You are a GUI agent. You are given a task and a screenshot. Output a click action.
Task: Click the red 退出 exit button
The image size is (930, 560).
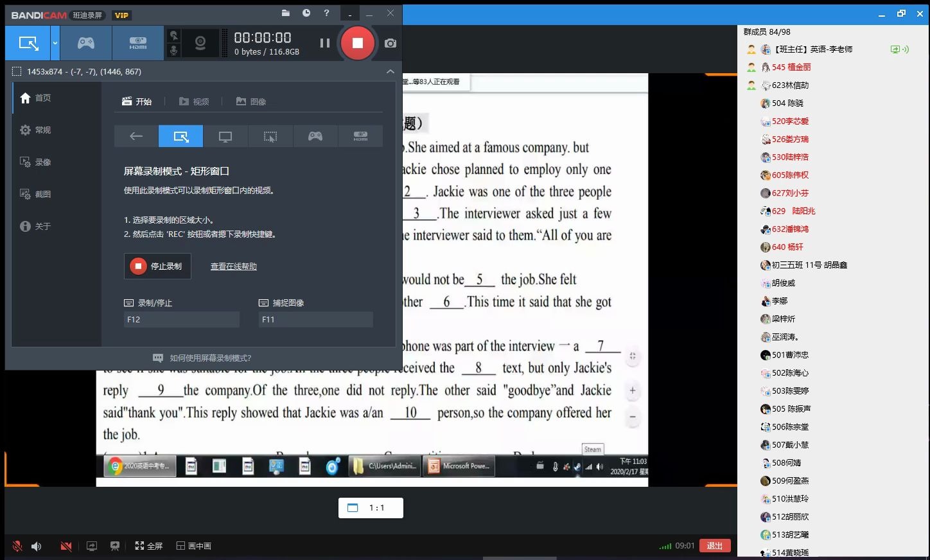click(715, 546)
